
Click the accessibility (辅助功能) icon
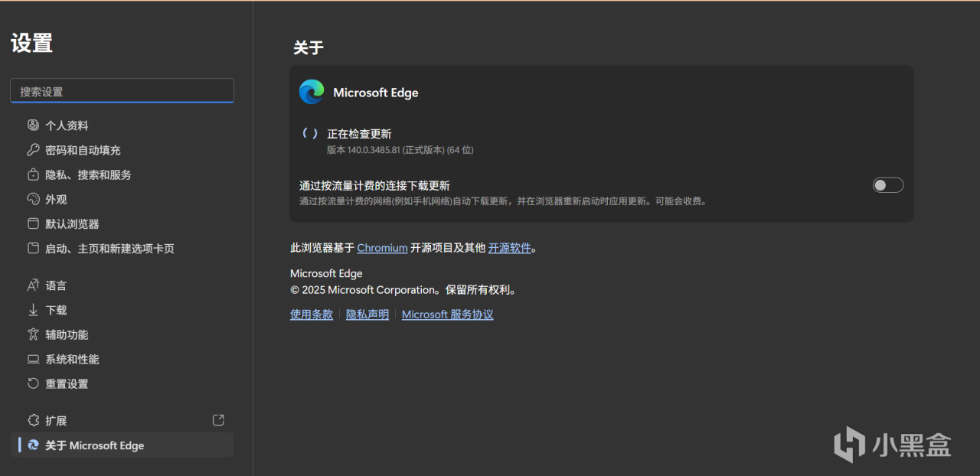coord(33,334)
